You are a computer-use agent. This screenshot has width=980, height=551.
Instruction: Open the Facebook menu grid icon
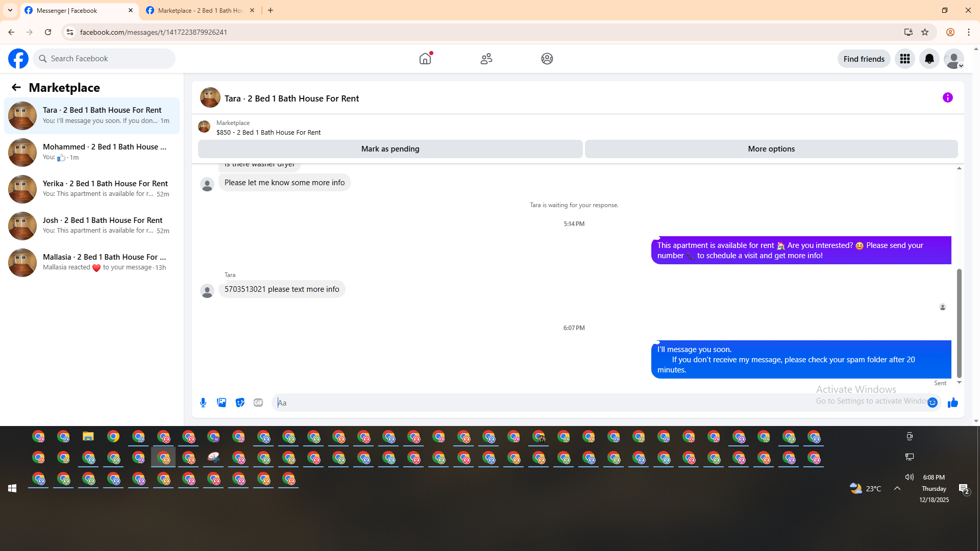click(905, 59)
